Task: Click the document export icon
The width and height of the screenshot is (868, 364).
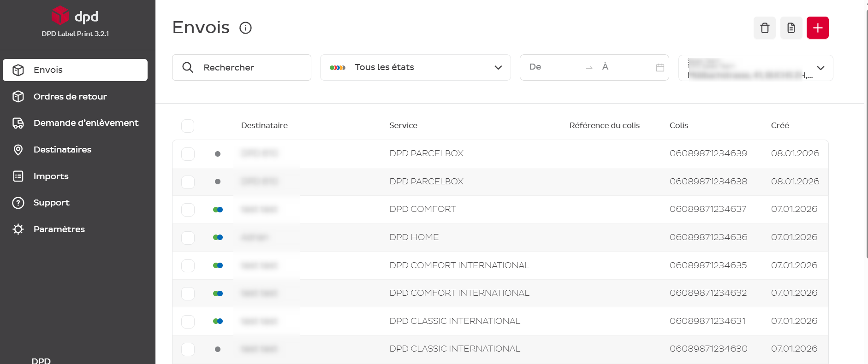Action: coord(791,28)
